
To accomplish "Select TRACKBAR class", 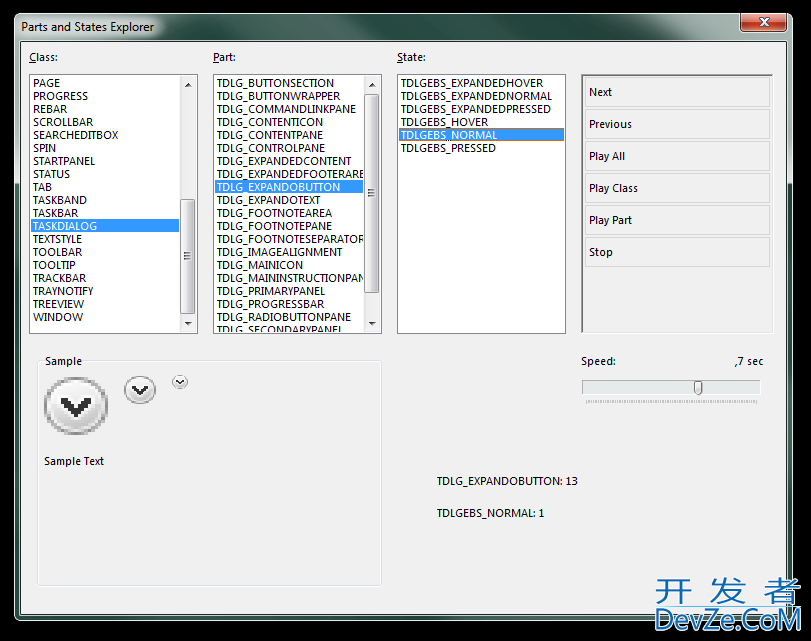I will [106, 278].
